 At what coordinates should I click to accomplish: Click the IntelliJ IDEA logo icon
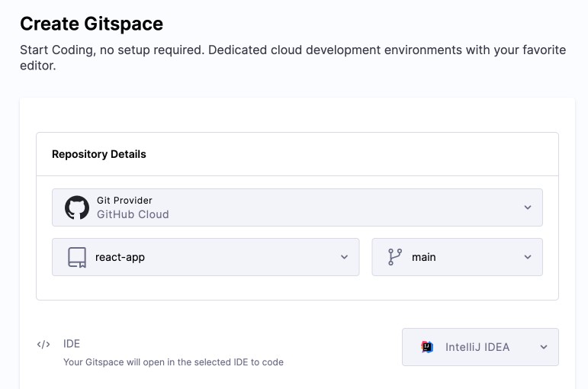[428, 347]
